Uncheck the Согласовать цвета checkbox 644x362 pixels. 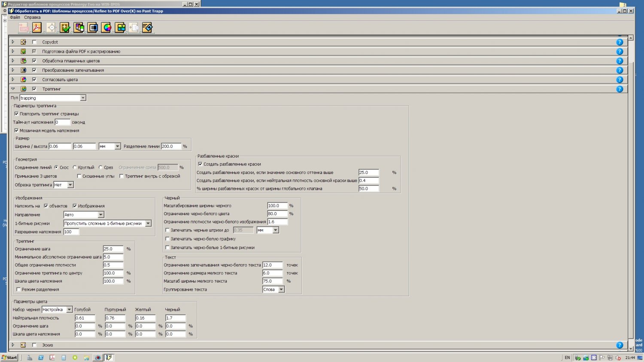tap(34, 80)
